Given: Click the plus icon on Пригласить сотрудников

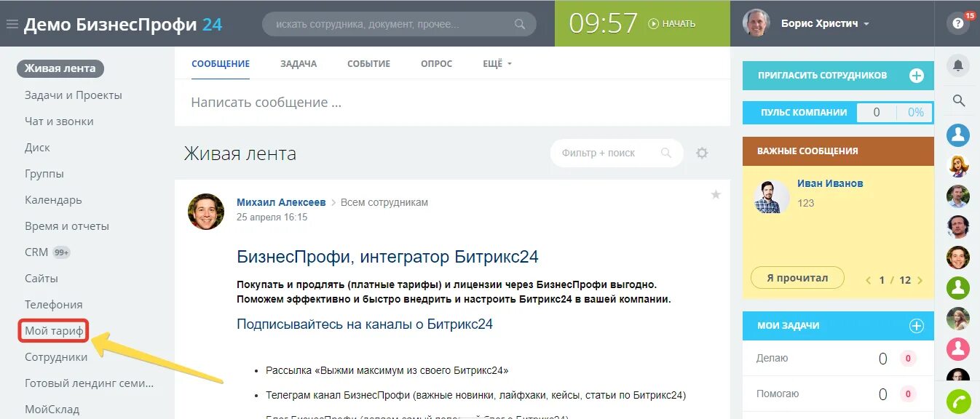Looking at the screenshot, I should pos(917,76).
